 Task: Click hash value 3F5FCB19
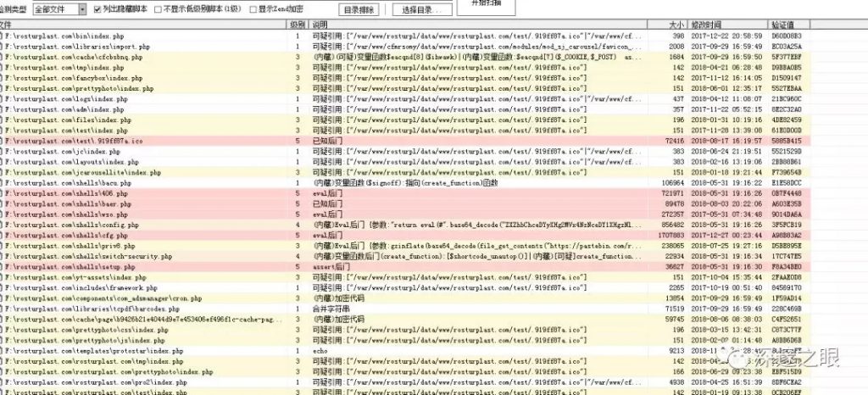(786, 225)
